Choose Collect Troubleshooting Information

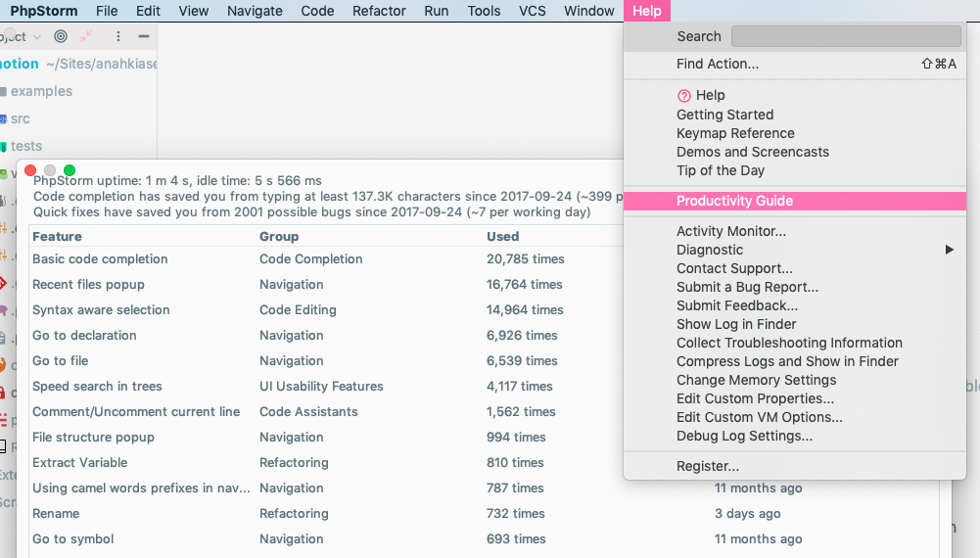[795, 343]
